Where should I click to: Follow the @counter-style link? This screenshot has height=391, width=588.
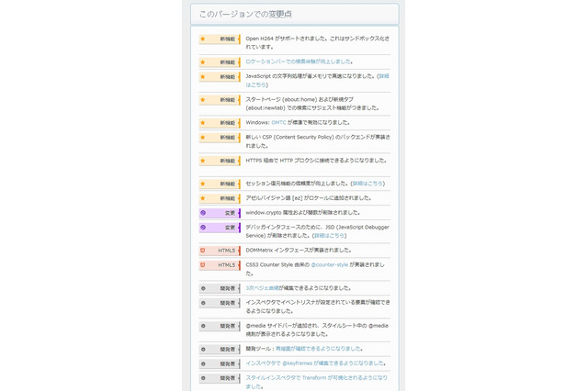point(330,264)
